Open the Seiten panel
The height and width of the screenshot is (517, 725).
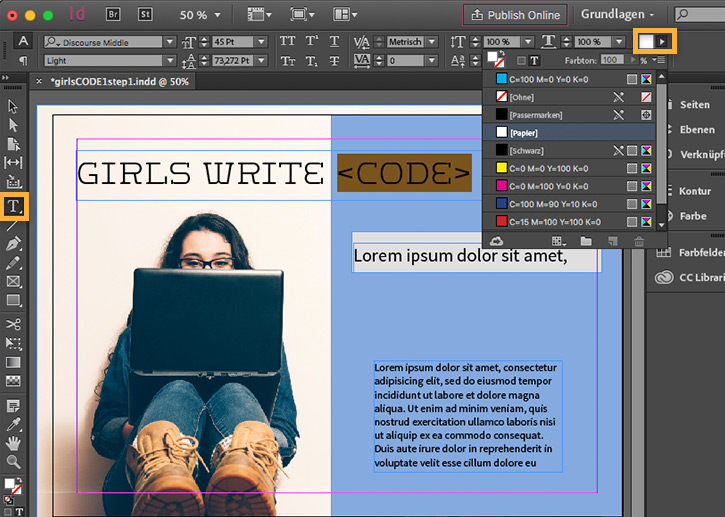click(694, 104)
